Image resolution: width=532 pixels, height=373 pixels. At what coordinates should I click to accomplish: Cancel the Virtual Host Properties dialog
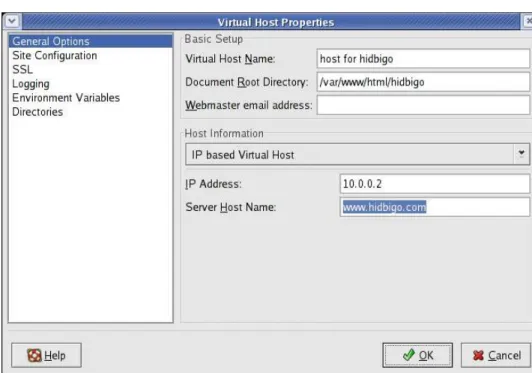coord(496,355)
